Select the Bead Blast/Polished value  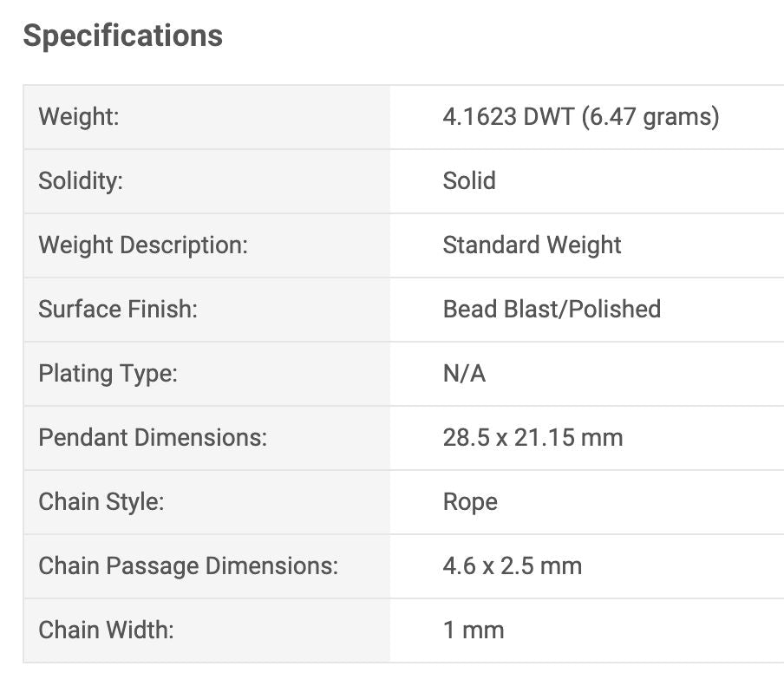(x=552, y=309)
